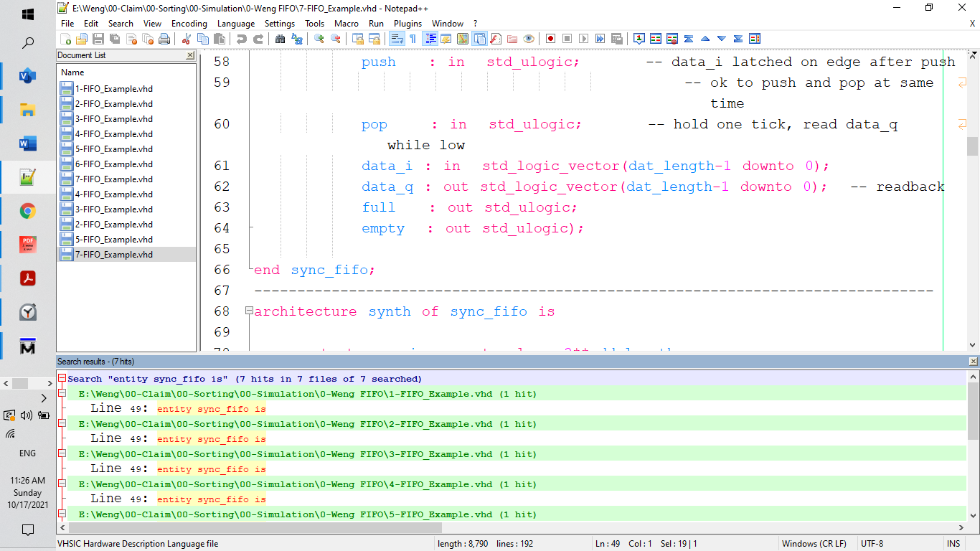Click the Save recorded macro icon

coord(616,39)
